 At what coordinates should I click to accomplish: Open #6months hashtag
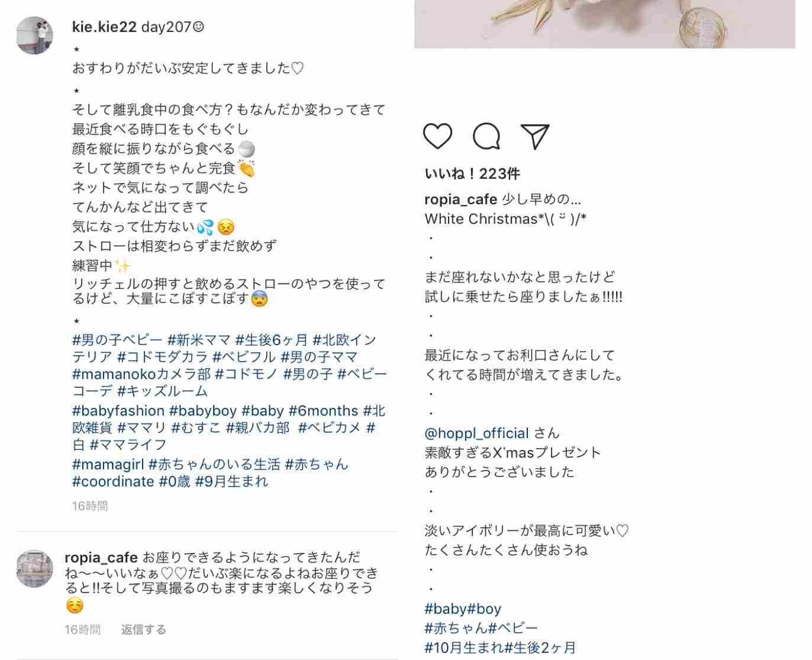point(323,411)
